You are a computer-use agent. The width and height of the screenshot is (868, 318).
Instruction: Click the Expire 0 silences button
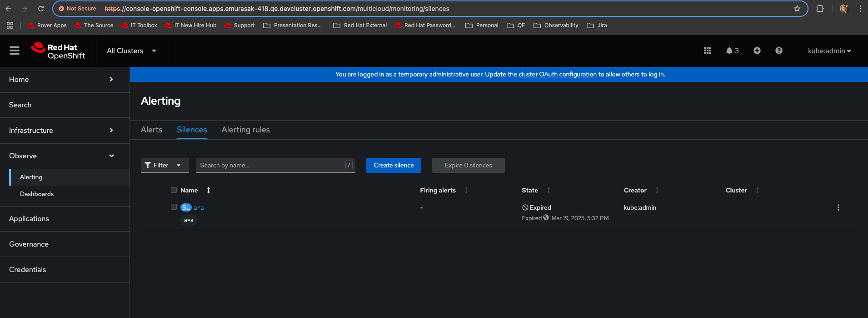(x=468, y=165)
